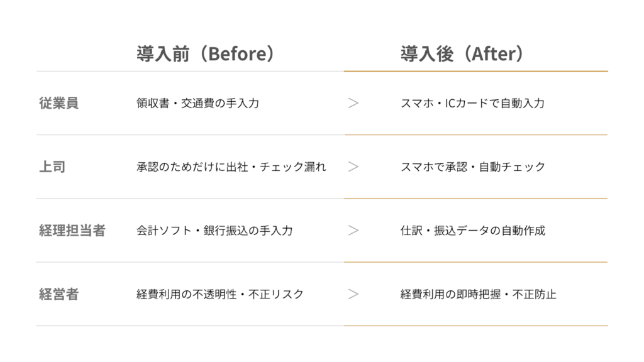Click the arrow icon in 上司 row

click(353, 167)
